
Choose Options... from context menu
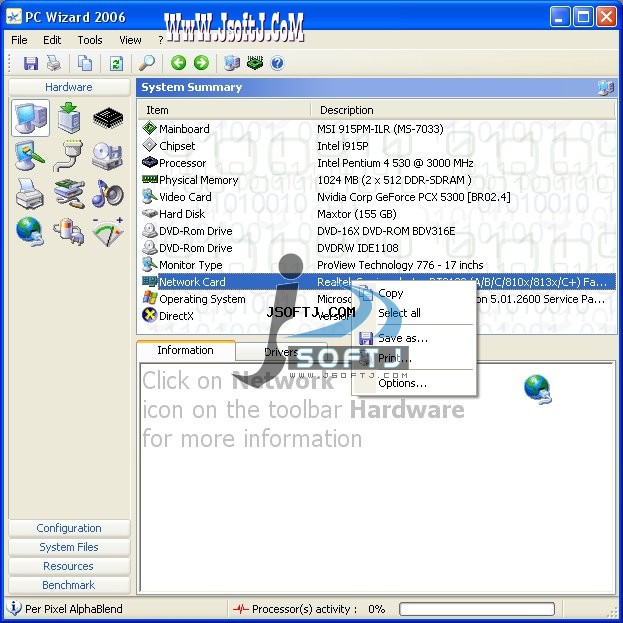coord(414,383)
